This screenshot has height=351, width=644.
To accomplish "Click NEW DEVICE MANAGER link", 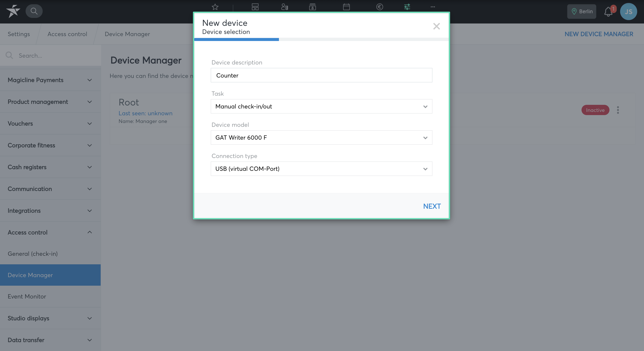I will pyautogui.click(x=599, y=34).
